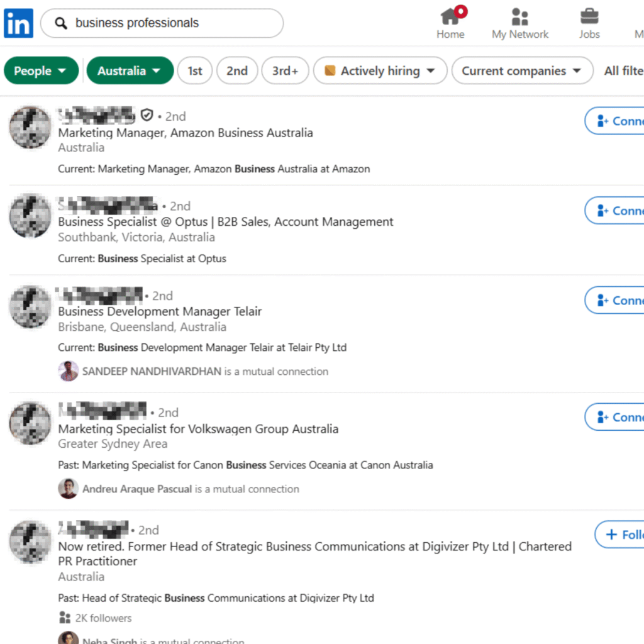Click the Actively hiring badge icon
This screenshot has height=644, width=644.
(330, 70)
